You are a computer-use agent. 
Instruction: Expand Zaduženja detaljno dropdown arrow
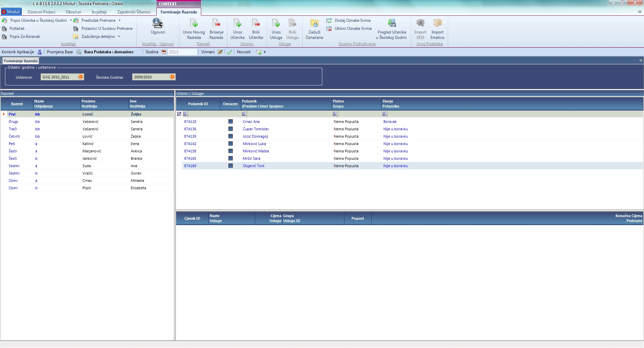(x=119, y=37)
